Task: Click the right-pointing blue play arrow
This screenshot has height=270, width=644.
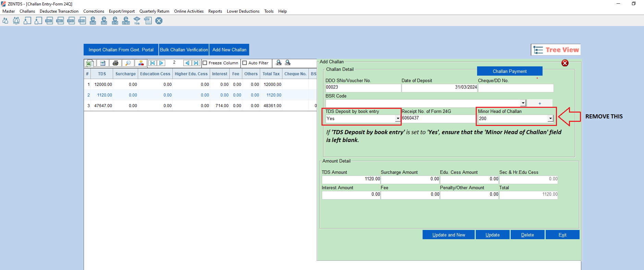Action: click(x=161, y=63)
